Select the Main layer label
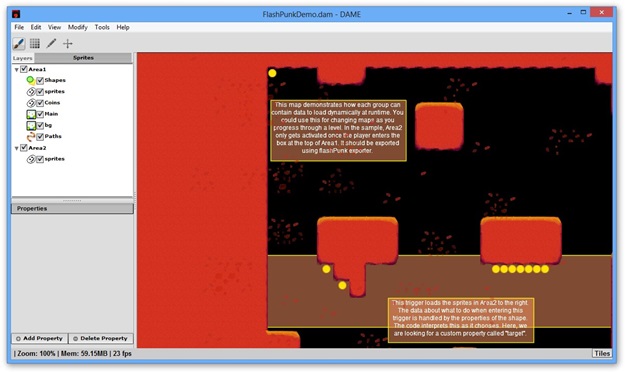 51,114
